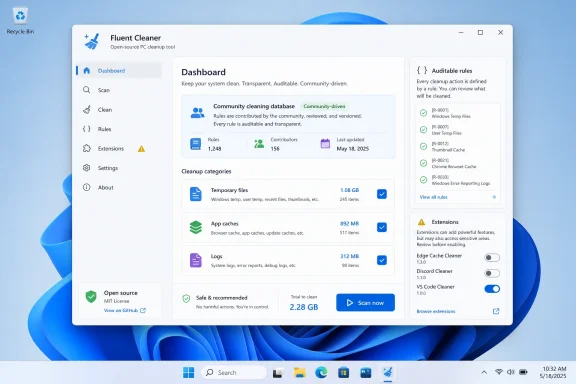Open Microsoft Store from taskbar
The width and height of the screenshot is (576, 384).
pos(343,373)
